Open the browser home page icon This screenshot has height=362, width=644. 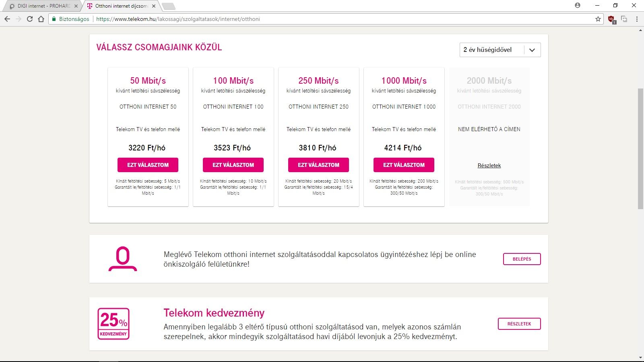(41, 19)
